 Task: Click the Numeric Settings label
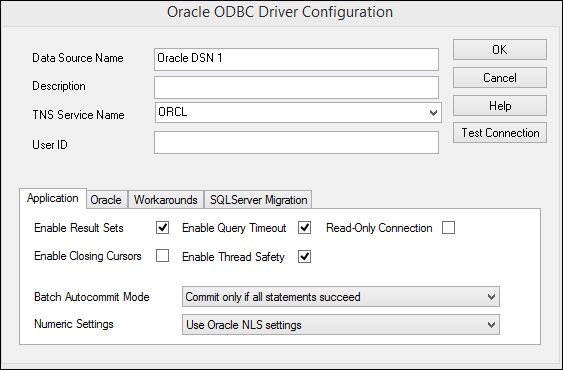pyautogui.click(x=74, y=324)
